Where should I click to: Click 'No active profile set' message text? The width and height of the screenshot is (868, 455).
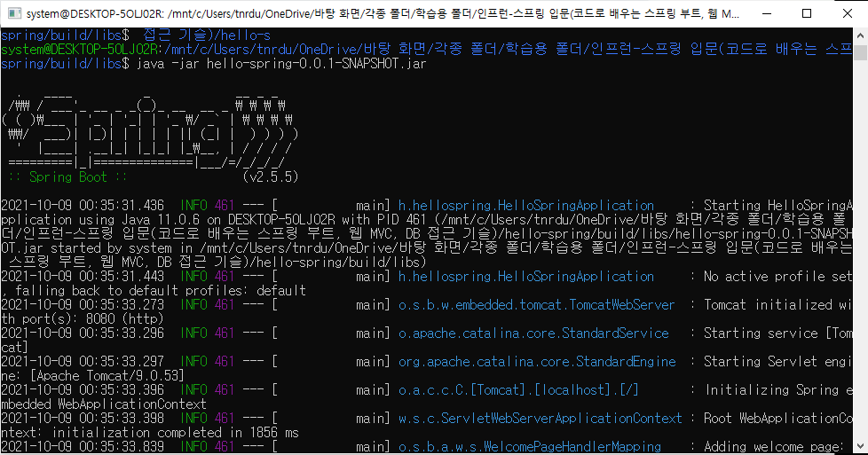click(x=777, y=277)
